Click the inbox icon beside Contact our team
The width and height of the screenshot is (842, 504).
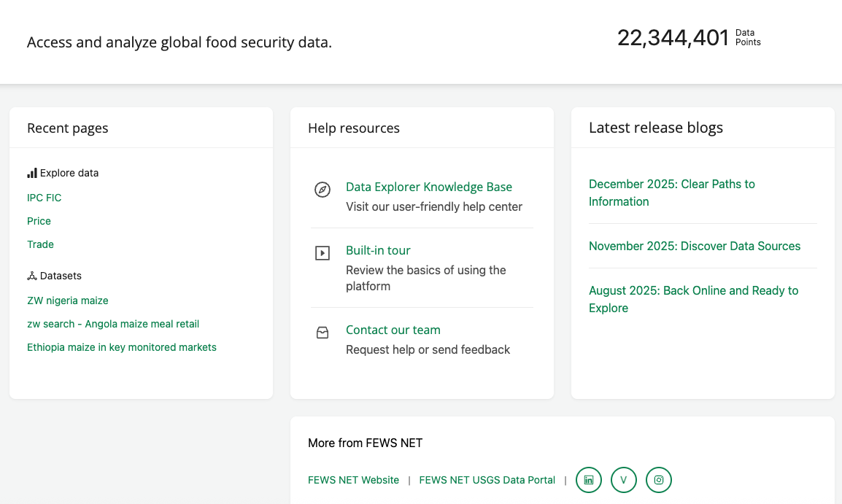(322, 333)
